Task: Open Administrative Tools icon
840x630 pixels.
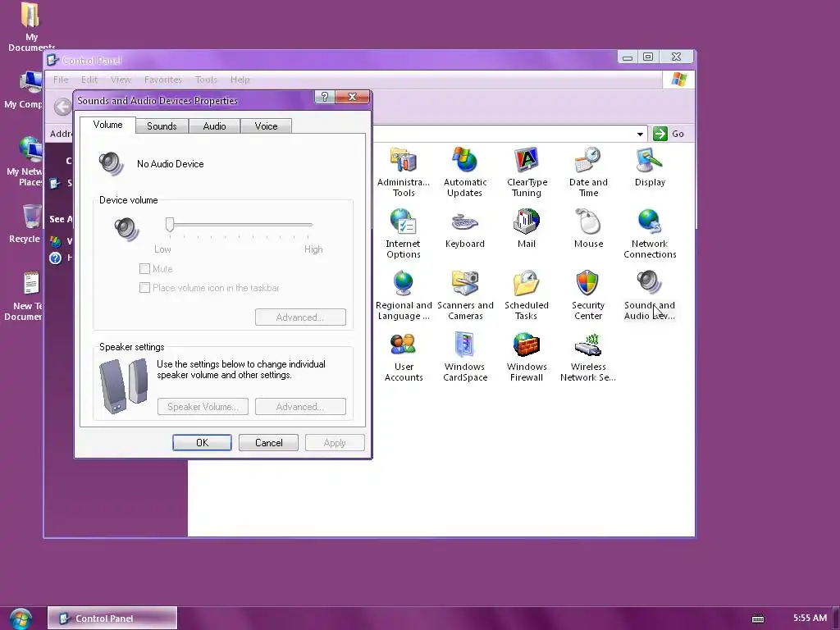Action: tap(404, 172)
